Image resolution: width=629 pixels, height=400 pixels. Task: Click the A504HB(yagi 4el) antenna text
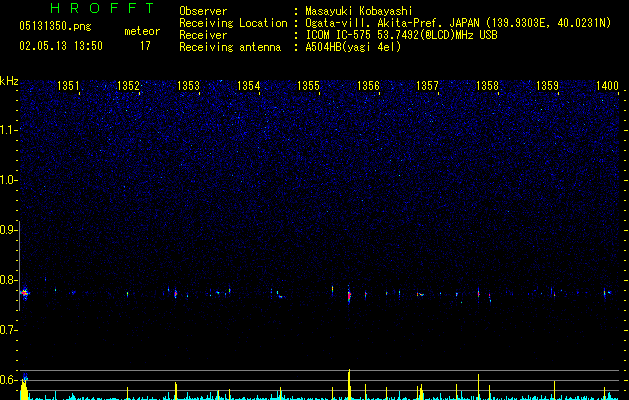click(x=353, y=47)
